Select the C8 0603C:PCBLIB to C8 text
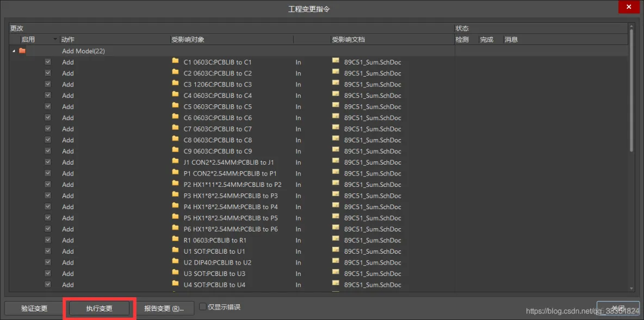 click(218, 140)
